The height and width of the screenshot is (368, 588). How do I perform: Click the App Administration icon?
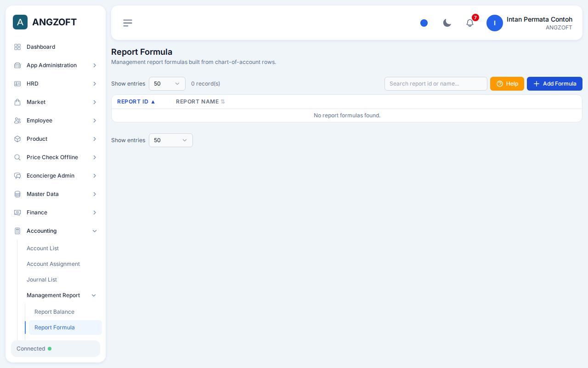(x=17, y=65)
